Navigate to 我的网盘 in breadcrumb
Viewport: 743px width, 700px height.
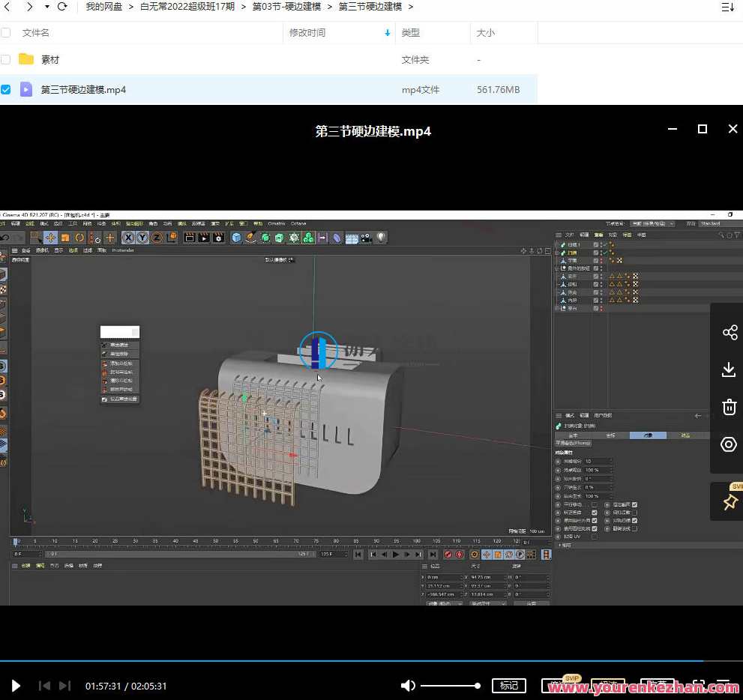(x=103, y=7)
